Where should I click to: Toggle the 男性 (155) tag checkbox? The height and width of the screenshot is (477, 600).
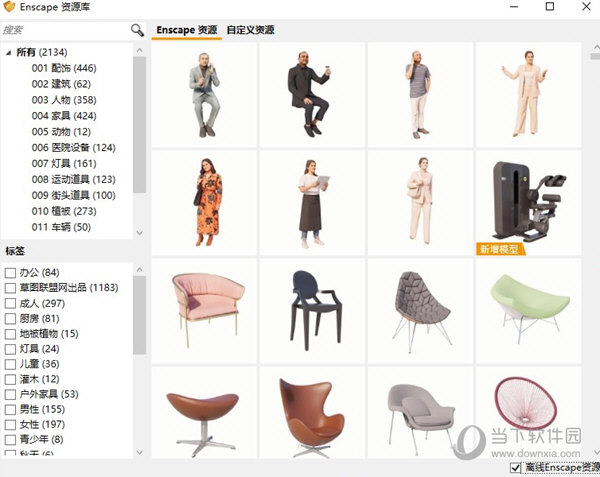(x=10, y=409)
